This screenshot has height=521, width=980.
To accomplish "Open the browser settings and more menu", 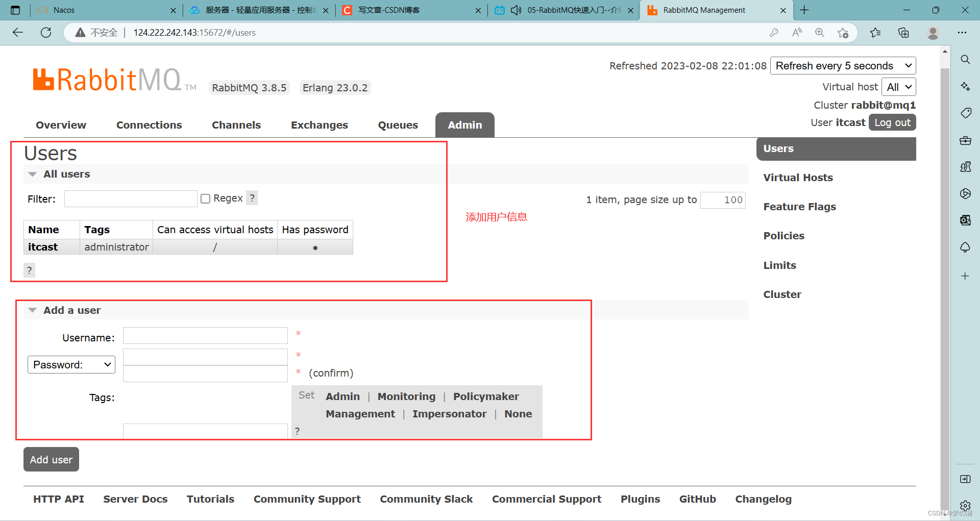I will coord(962,33).
